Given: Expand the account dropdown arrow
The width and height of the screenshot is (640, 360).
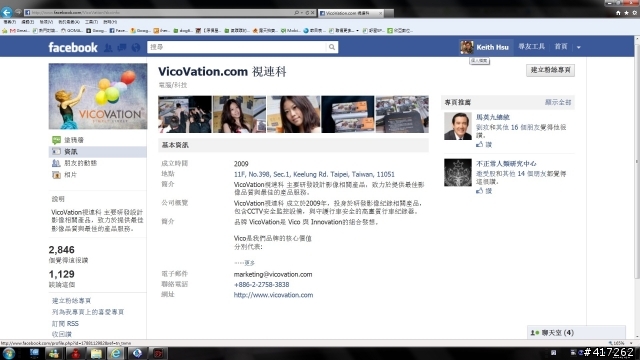Looking at the screenshot, I should coord(579,47).
